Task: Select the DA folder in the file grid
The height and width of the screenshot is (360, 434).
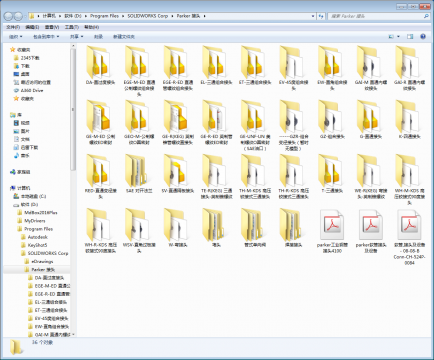Action: click(x=100, y=65)
